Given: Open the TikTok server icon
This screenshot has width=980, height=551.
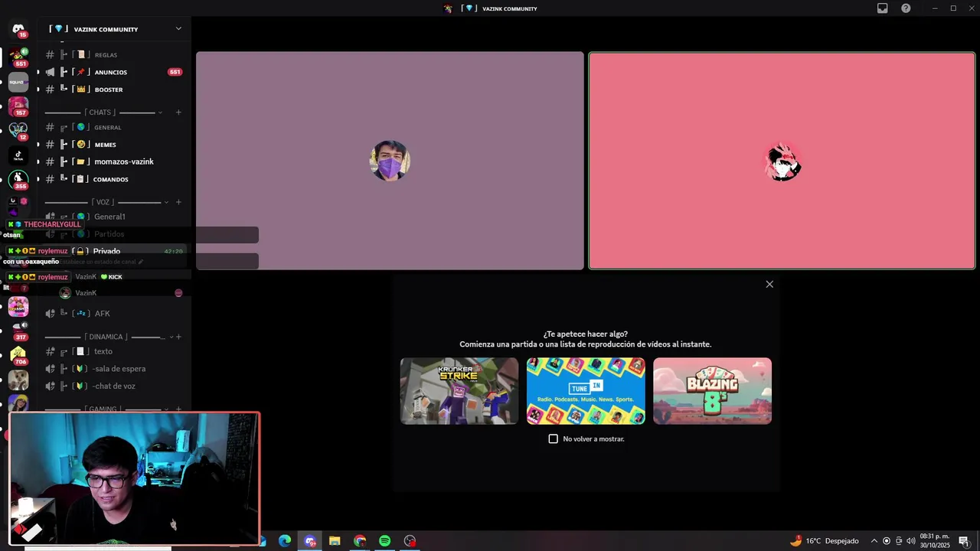Looking at the screenshot, I should 18,155.
